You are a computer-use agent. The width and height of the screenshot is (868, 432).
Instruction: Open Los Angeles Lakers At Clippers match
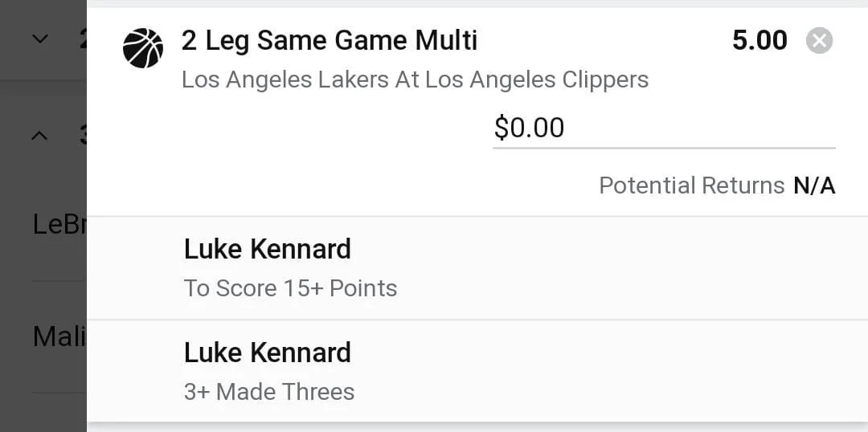(x=416, y=79)
